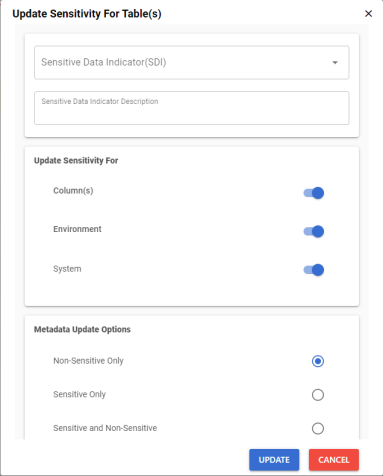Image resolution: width=383 pixels, height=476 pixels.
Task: Click the Sensitive Data Indicator(SDI) combo box
Action: point(192,62)
